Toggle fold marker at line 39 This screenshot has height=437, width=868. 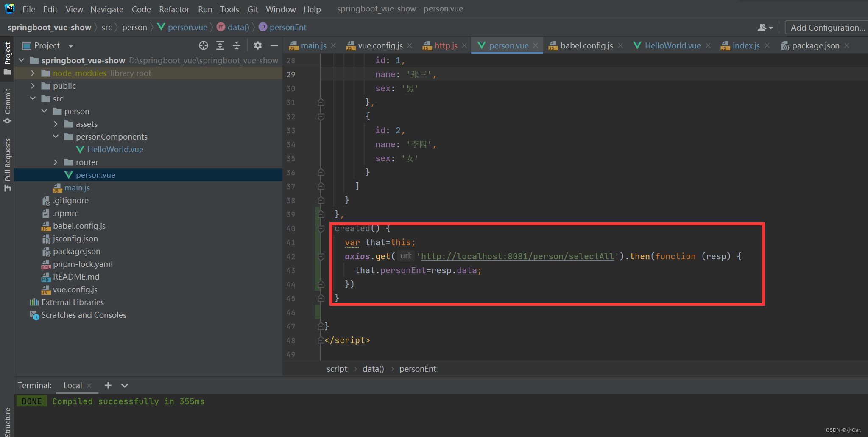coord(321,214)
